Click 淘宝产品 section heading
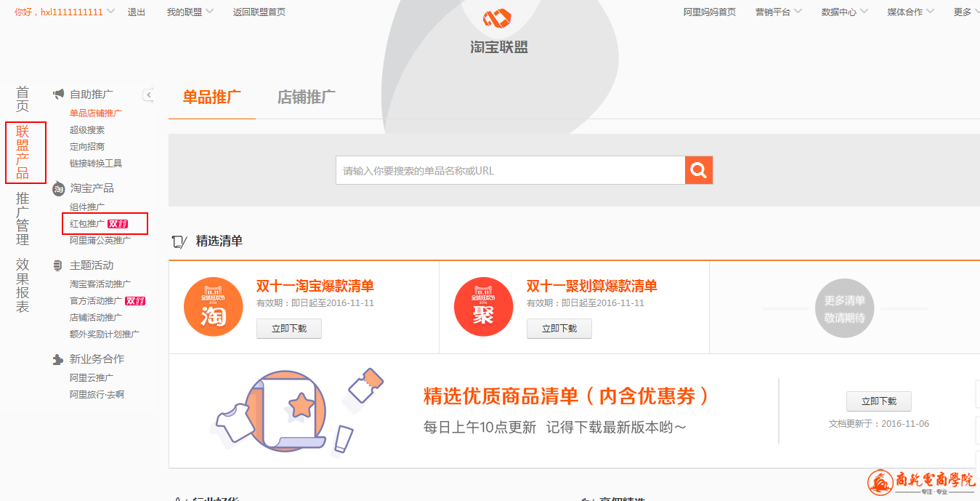Screen dimensions: 980x501 (x=92, y=188)
